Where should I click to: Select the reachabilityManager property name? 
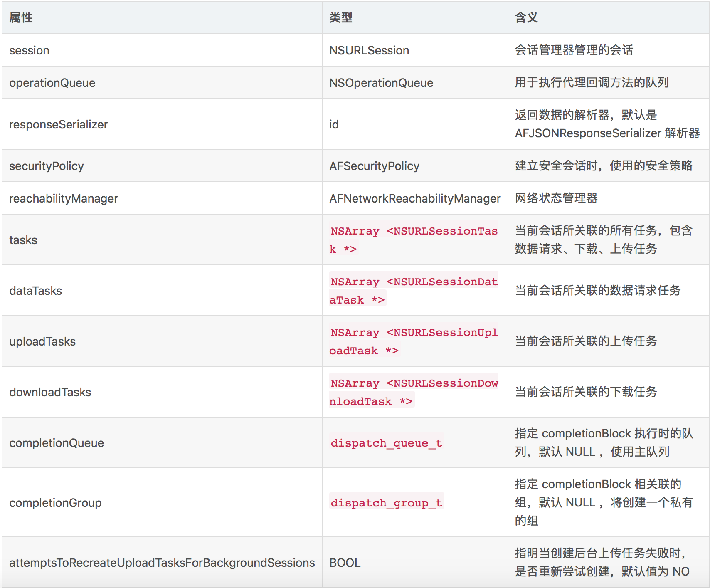pos(64,198)
